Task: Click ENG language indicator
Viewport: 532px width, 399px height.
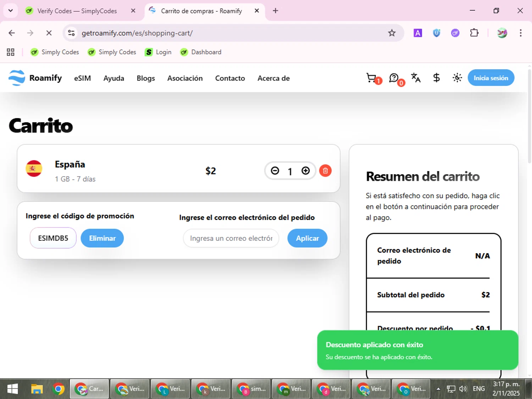Action: coord(479,389)
